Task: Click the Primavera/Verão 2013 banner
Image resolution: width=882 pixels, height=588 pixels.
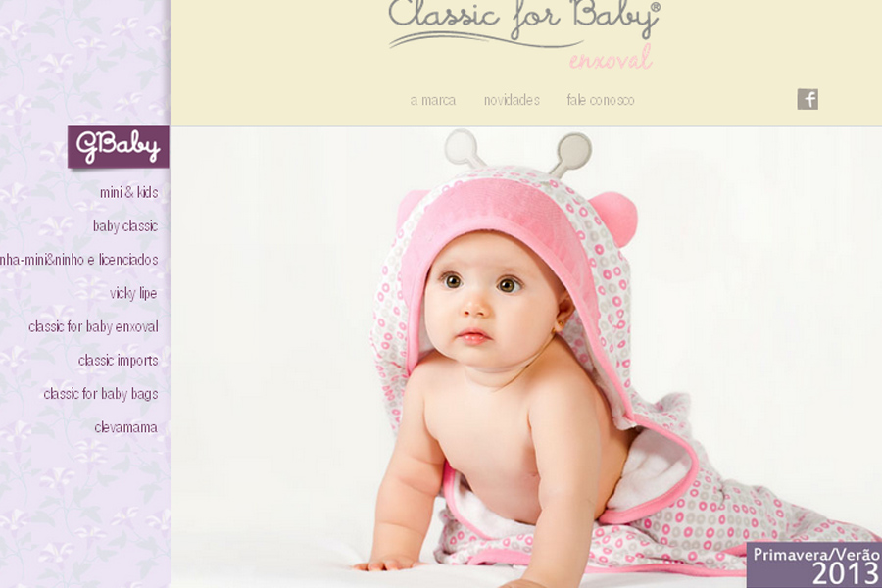Action: pyautogui.click(x=814, y=564)
